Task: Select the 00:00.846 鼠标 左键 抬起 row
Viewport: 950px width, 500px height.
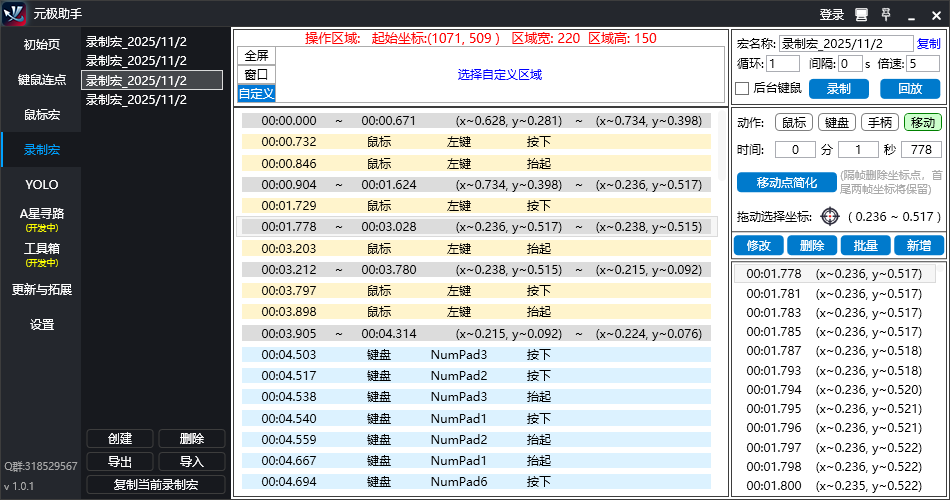Action: click(476, 164)
